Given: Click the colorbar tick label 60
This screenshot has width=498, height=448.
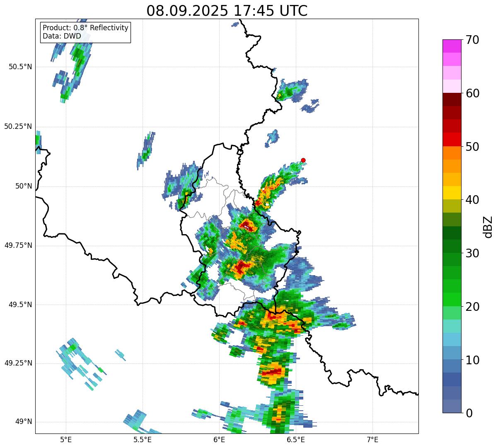Looking at the screenshot, I should (x=472, y=93).
